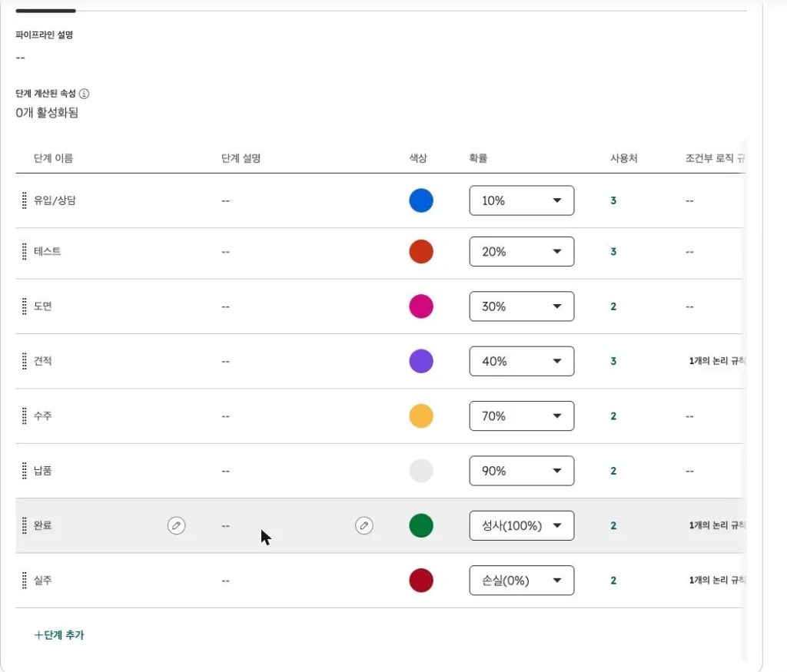Open the 성사(100%) dropdown for 완료
This screenshot has width=787, height=672.
coord(522,525)
